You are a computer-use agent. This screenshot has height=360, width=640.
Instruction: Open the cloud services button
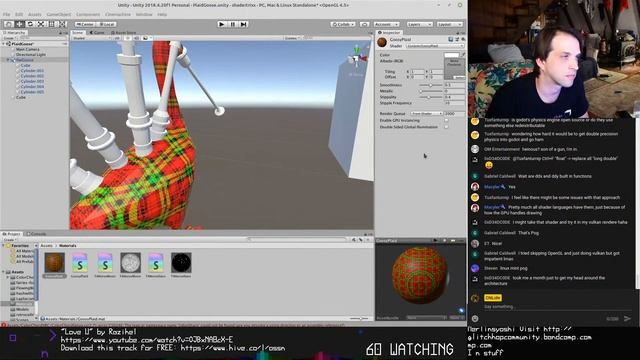[364, 24]
